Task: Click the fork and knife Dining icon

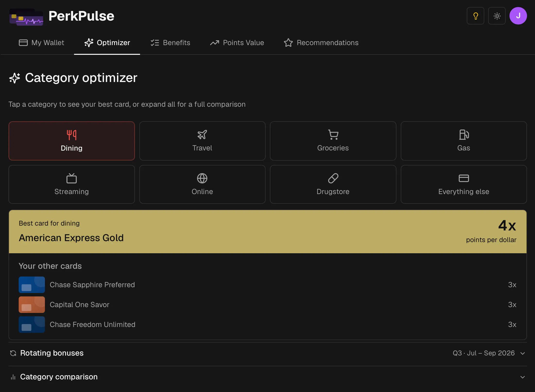Action: (72, 135)
